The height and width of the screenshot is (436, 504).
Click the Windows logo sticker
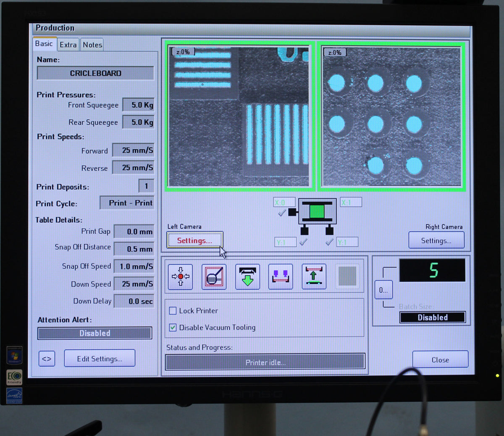pyautogui.click(x=14, y=355)
